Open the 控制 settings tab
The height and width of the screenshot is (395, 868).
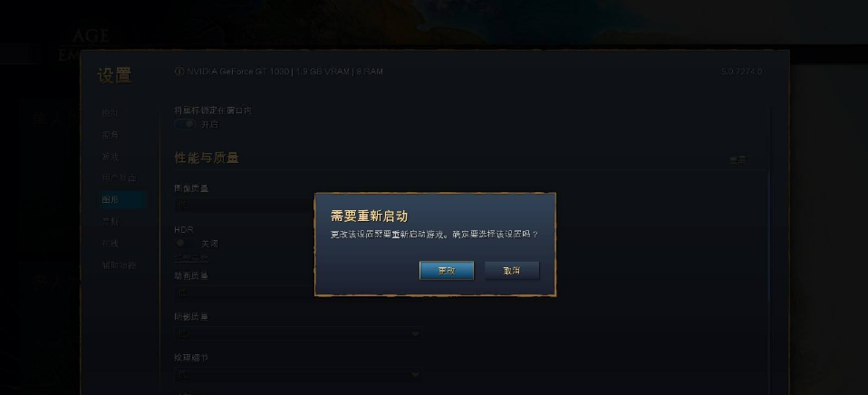pyautogui.click(x=111, y=113)
